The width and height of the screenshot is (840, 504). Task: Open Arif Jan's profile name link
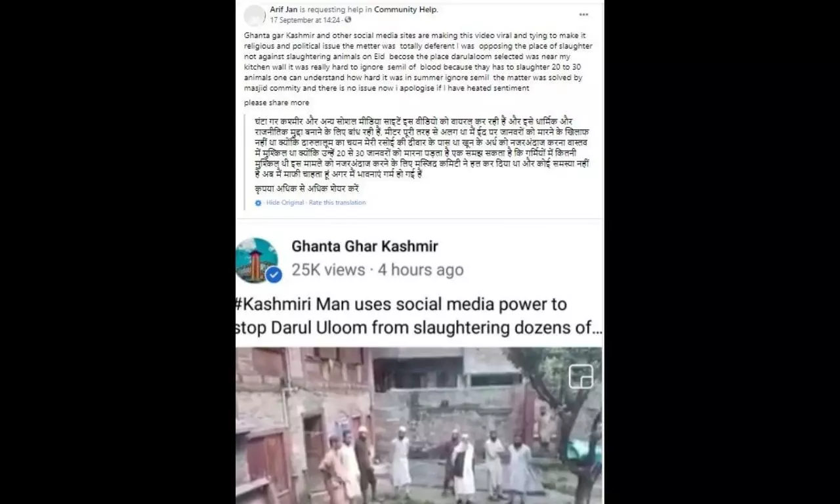point(283,10)
